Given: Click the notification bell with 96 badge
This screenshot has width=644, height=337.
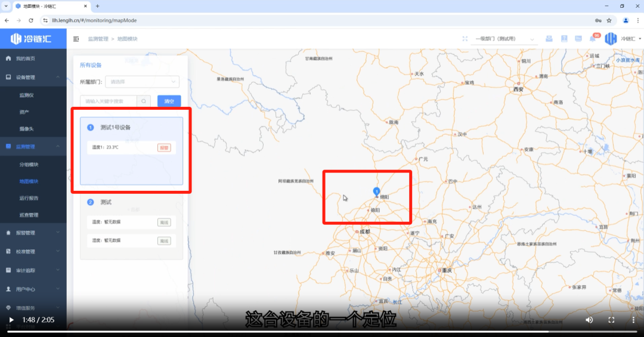Looking at the screenshot, I should (593, 39).
